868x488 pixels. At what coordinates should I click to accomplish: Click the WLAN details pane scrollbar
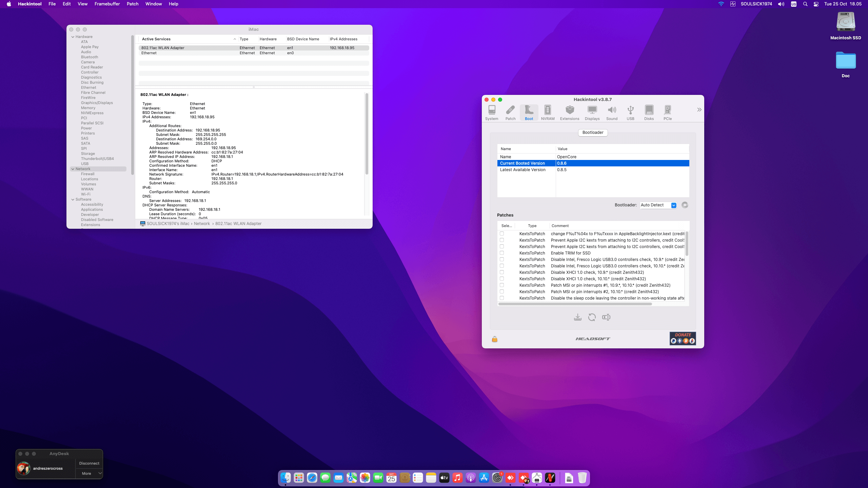pos(367,134)
